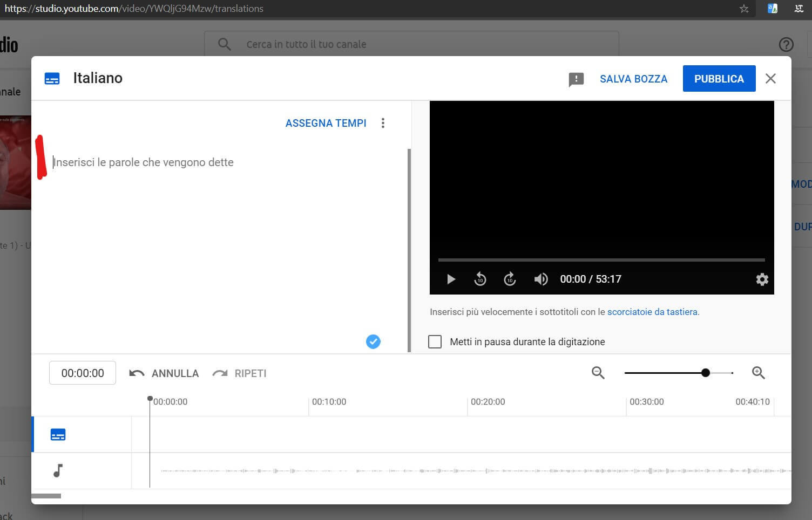The image size is (812, 520).
Task: Play the video preview
Action: tap(451, 279)
